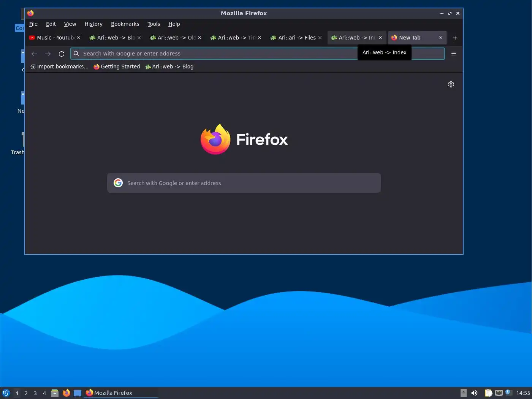Click the Firefox logo in title bar
The height and width of the screenshot is (399, 532).
[30, 13]
